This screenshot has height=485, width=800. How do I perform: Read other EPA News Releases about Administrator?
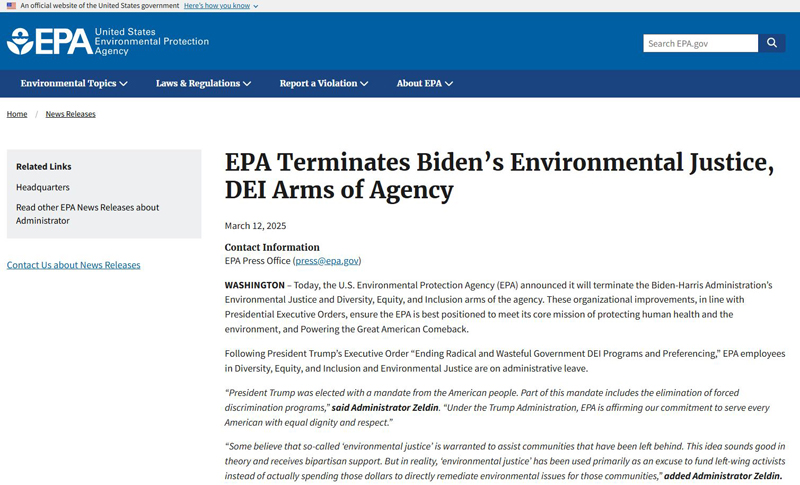tap(87, 214)
